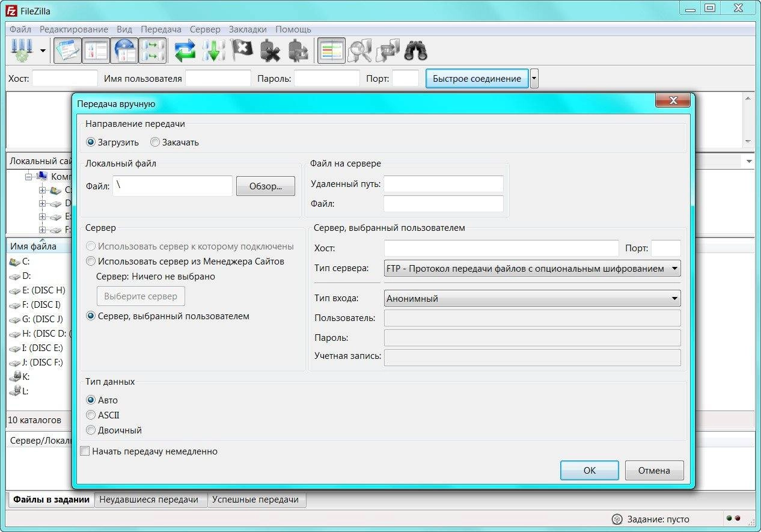Viewport: 761px width, 532px height.
Task: Collapse the Компьютер tree node
Action: [28, 176]
